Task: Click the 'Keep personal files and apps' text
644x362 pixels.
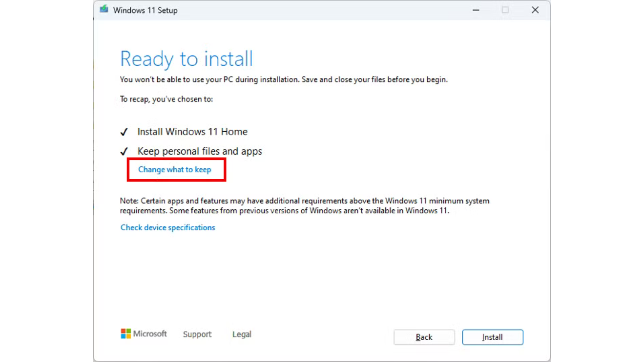Action: tap(200, 152)
